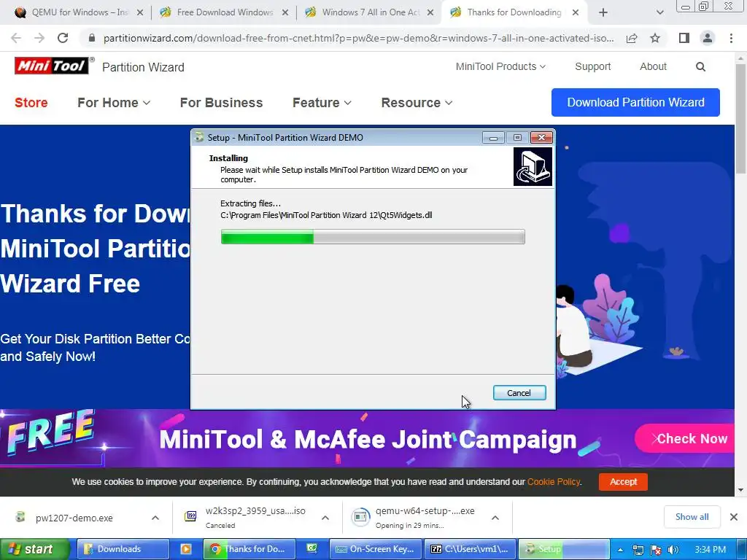Click Show all downloads button
This screenshot has width=747, height=560.
(692, 517)
